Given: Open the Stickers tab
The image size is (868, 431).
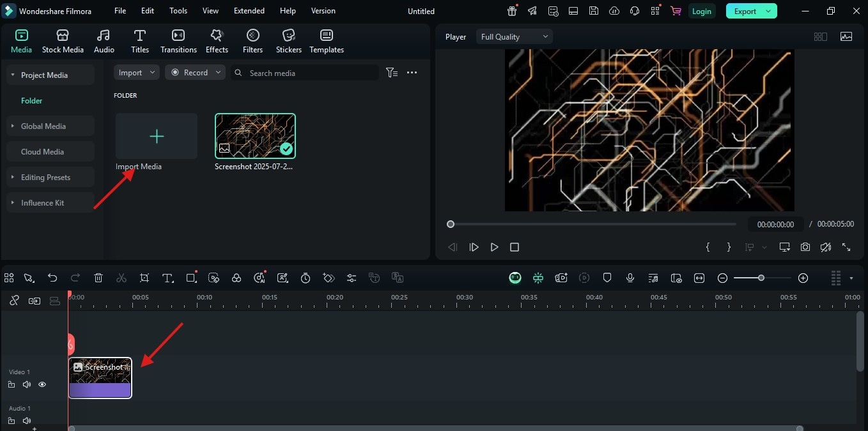Looking at the screenshot, I should tap(289, 42).
